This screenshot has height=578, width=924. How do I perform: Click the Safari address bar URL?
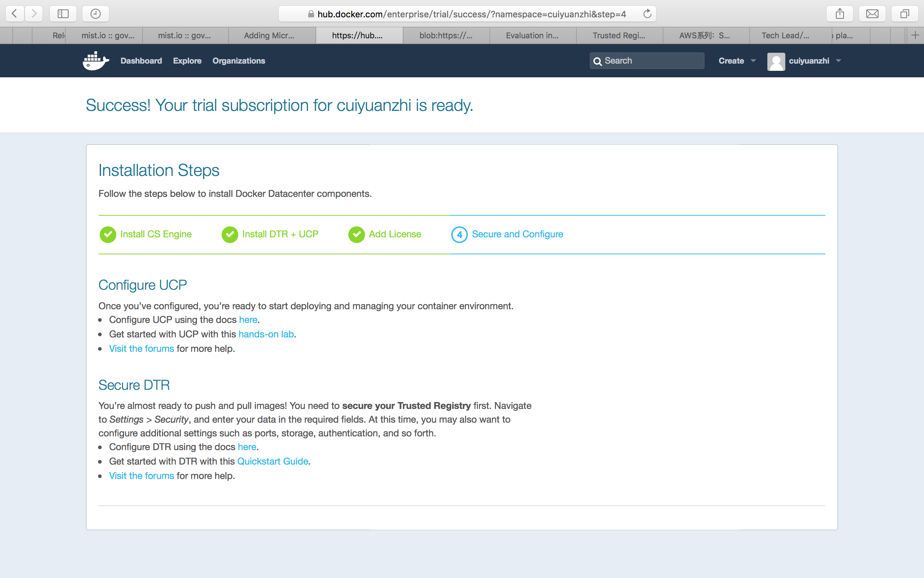471,14
